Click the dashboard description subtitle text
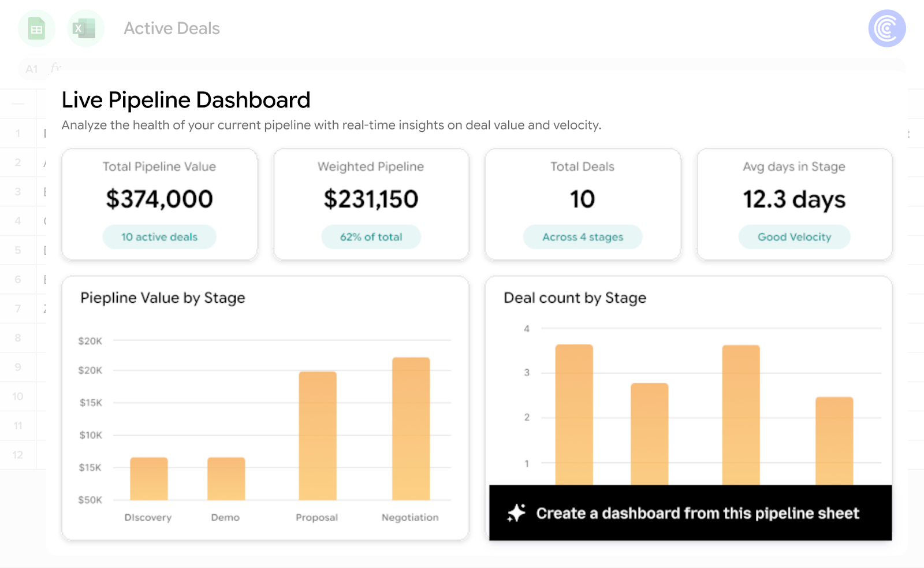 331,125
